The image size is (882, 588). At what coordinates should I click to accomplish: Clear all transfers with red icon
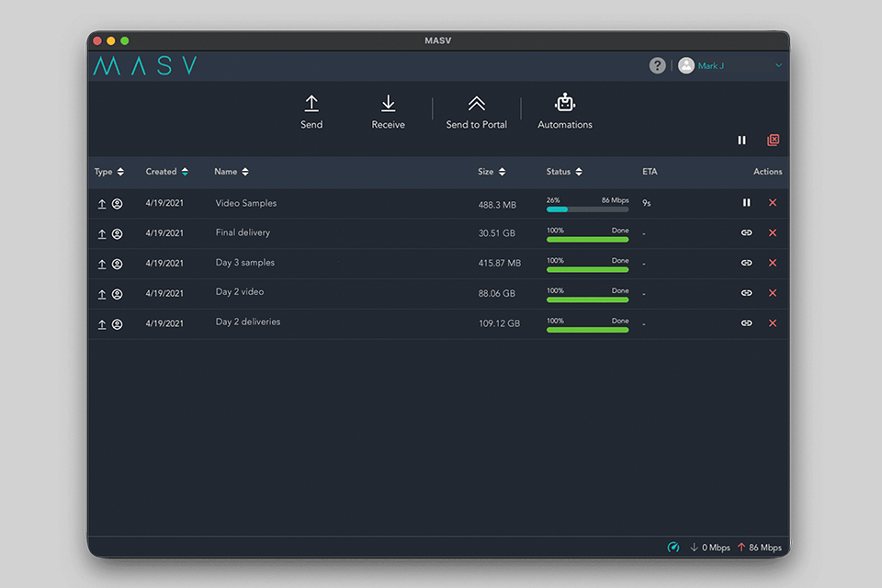pos(773,141)
